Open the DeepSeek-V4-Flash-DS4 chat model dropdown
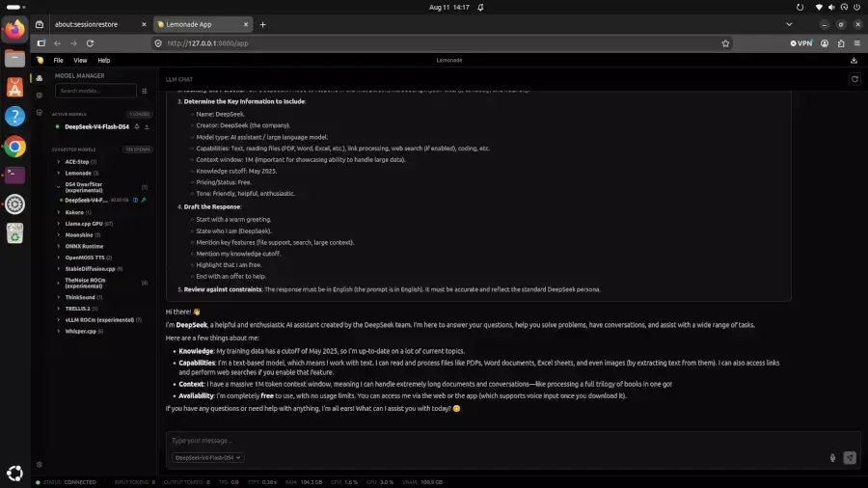This screenshot has width=868, height=488. [207, 457]
